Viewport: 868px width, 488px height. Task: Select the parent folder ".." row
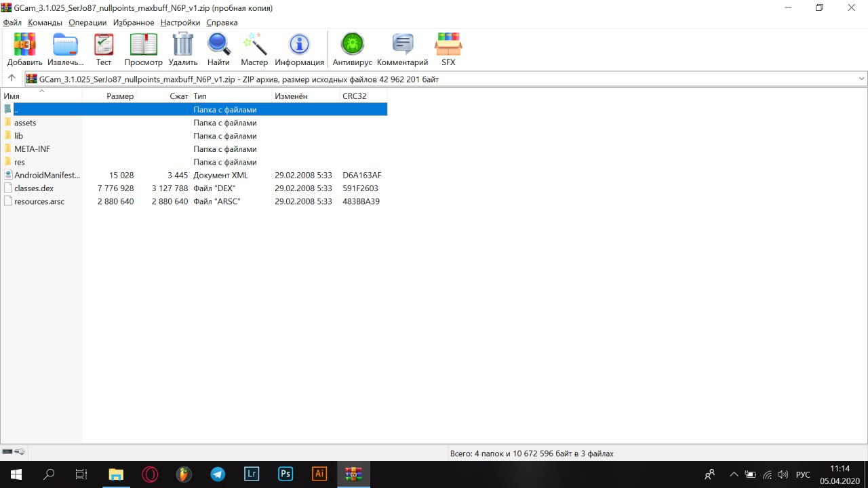click(194, 110)
